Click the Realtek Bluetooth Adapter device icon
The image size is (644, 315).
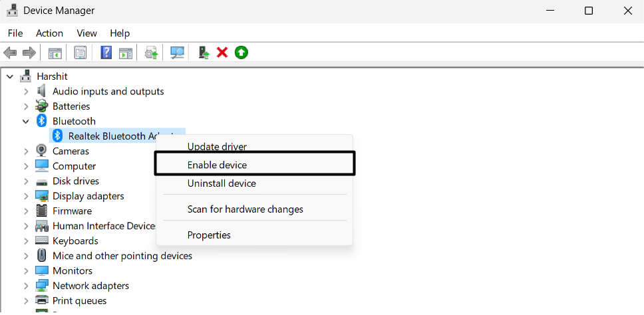(57, 136)
